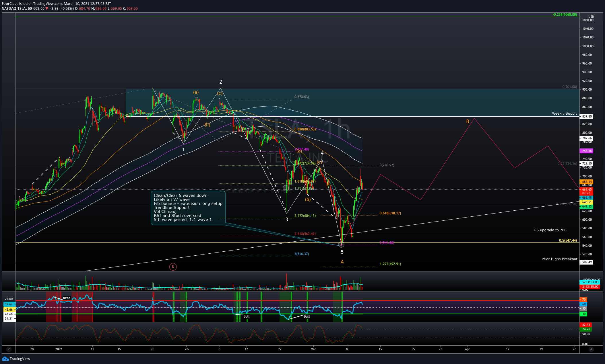Select the NASDAQ:TSLA, 60 symbol title
Screen dimensions: 605x364
point(17,9)
